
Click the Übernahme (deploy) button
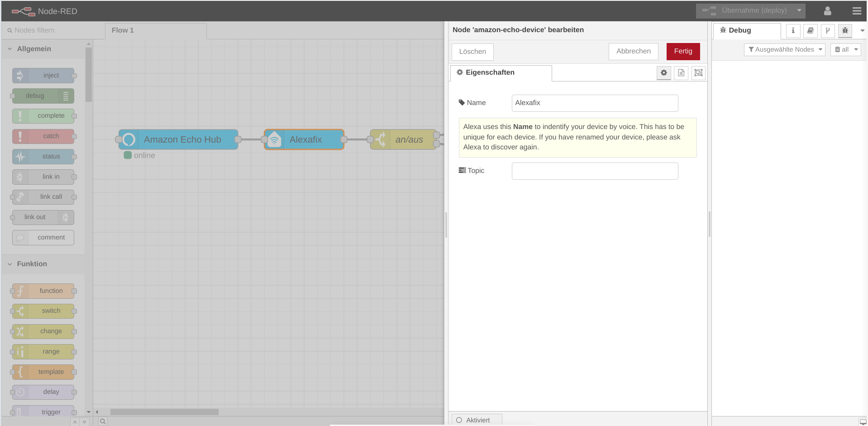tap(745, 10)
